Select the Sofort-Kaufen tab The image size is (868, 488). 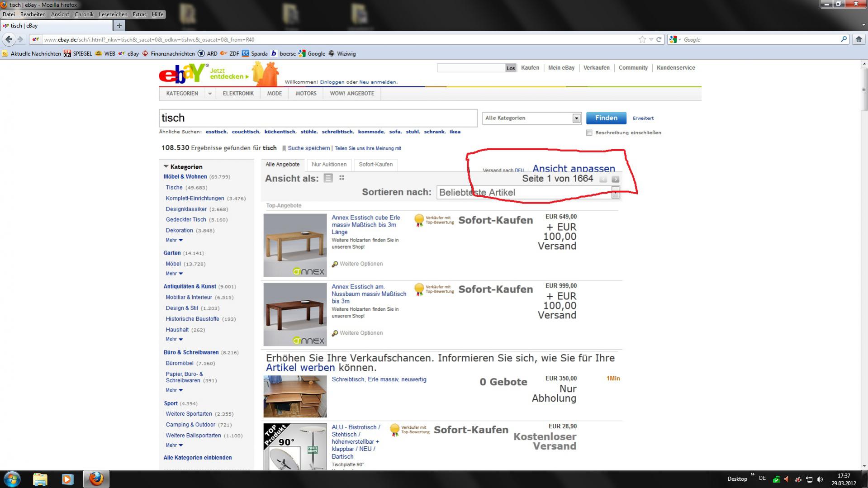pyautogui.click(x=376, y=165)
